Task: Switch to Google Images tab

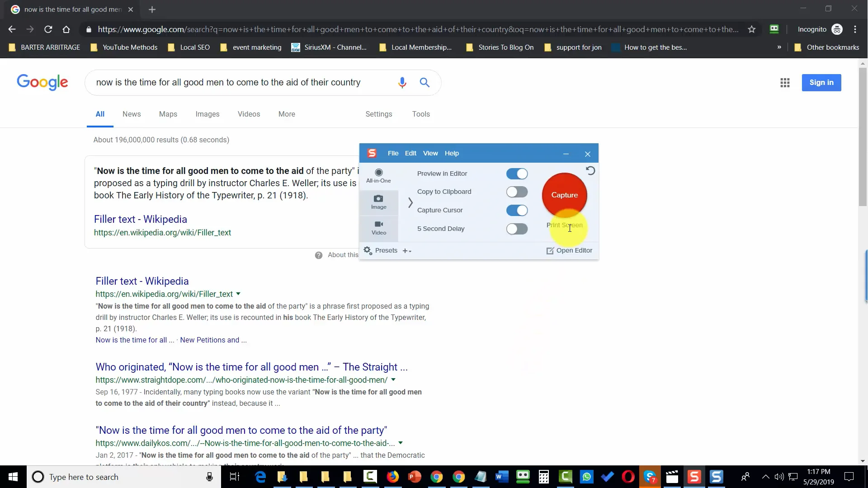Action: [208, 114]
